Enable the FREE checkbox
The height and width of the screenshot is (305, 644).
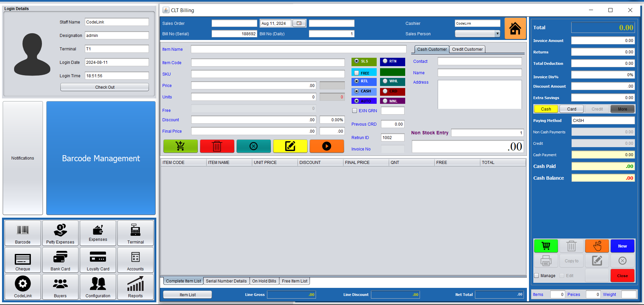357,73
